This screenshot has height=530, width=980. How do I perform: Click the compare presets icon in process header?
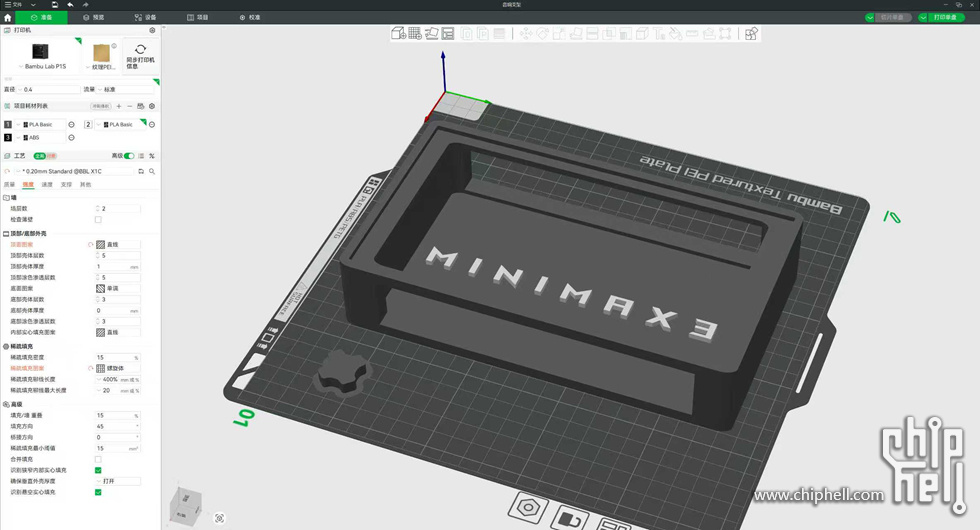point(152,156)
